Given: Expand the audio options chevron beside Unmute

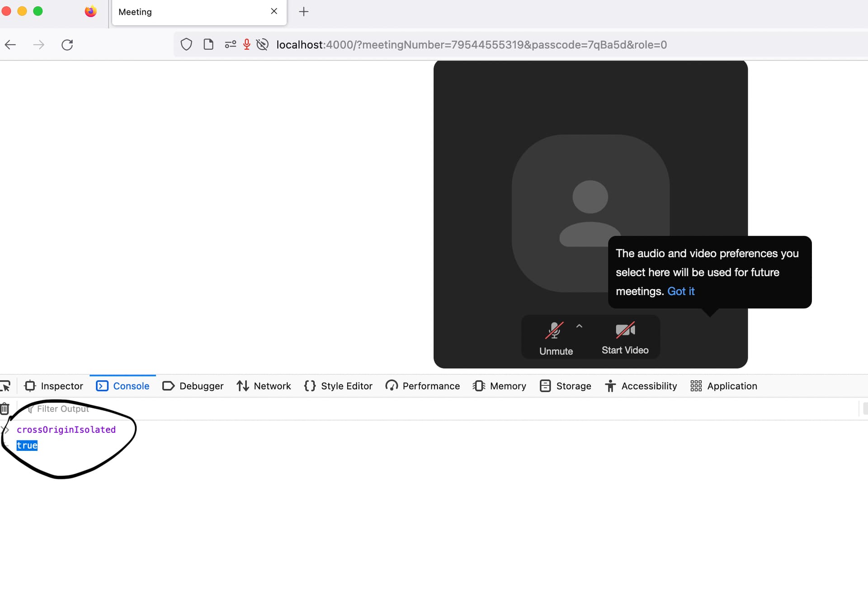Looking at the screenshot, I should (x=579, y=326).
